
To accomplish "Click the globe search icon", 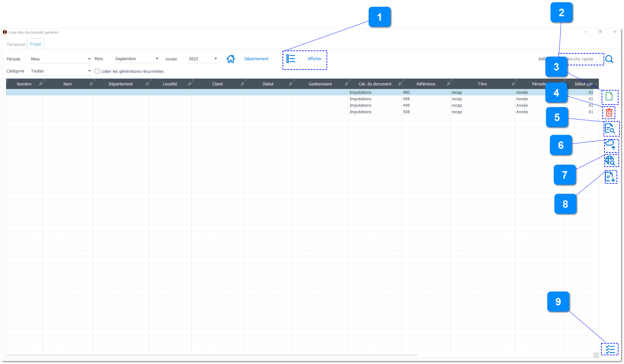I will coord(610,160).
